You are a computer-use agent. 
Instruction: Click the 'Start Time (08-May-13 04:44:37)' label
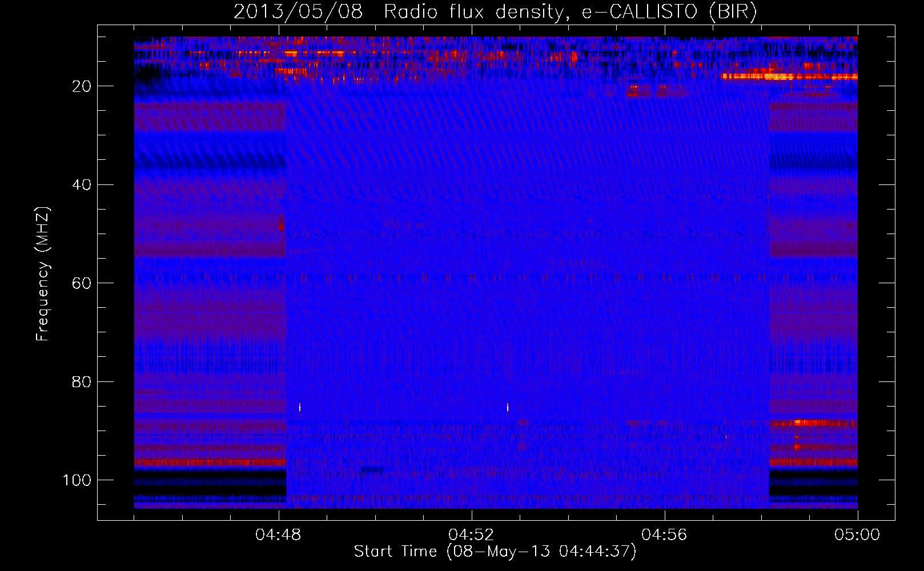[x=495, y=552]
